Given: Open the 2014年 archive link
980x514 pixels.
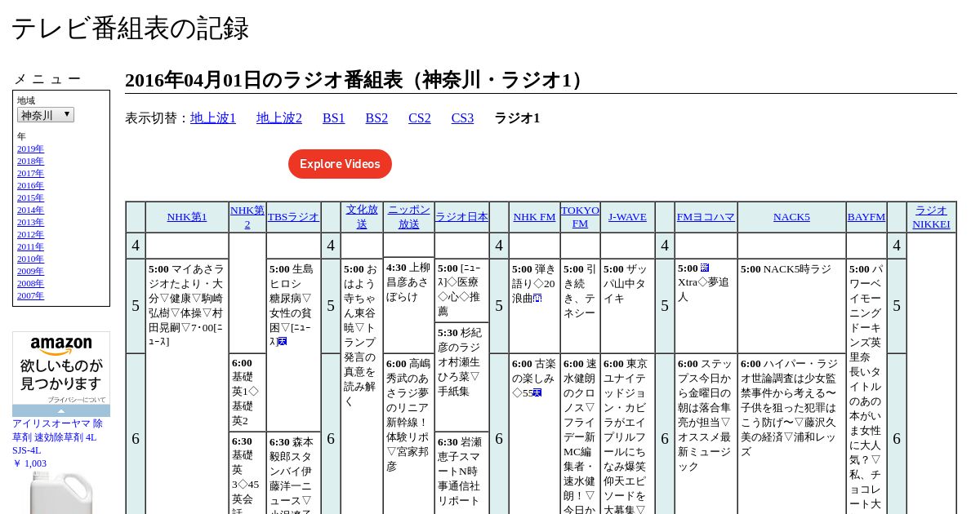Looking at the screenshot, I should pos(30,210).
